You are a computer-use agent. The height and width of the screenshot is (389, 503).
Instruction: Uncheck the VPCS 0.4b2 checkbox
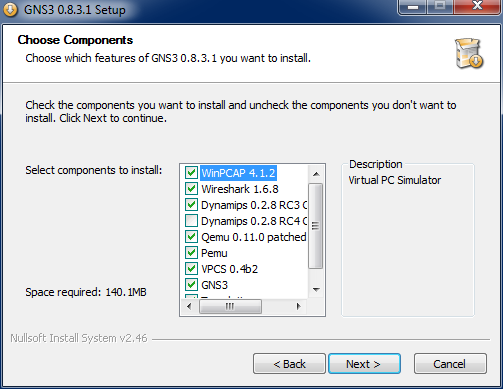pos(191,269)
